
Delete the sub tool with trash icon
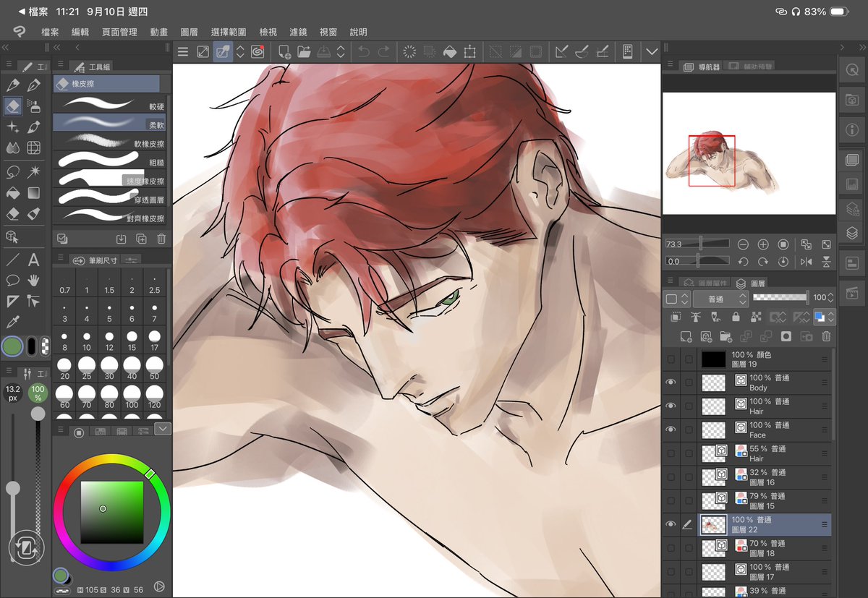[x=161, y=239]
